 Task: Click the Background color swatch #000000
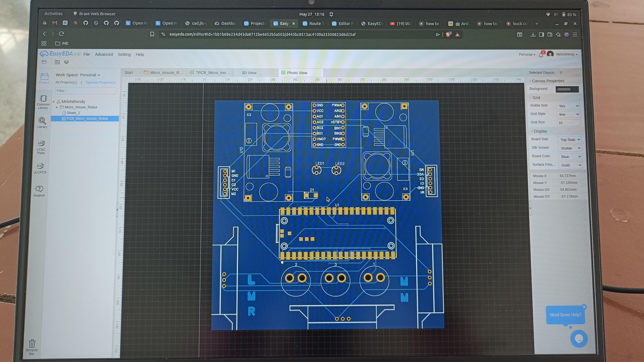click(x=567, y=89)
